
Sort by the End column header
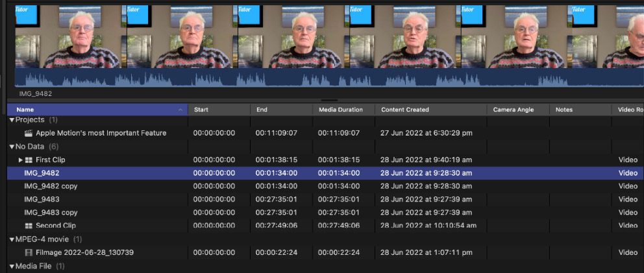(x=281, y=110)
